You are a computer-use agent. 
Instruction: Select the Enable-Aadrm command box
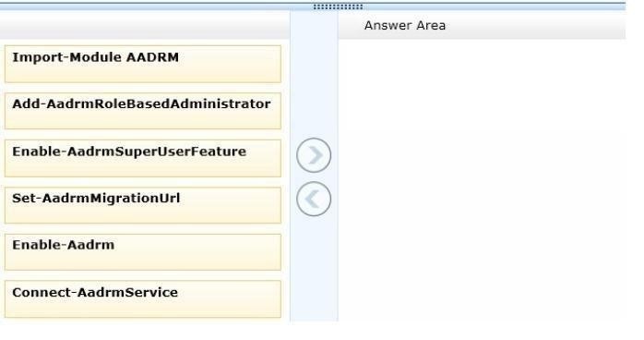pos(143,252)
